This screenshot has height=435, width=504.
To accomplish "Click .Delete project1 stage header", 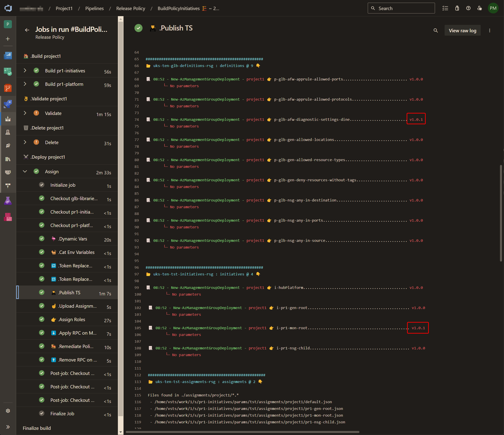I will [67, 128].
